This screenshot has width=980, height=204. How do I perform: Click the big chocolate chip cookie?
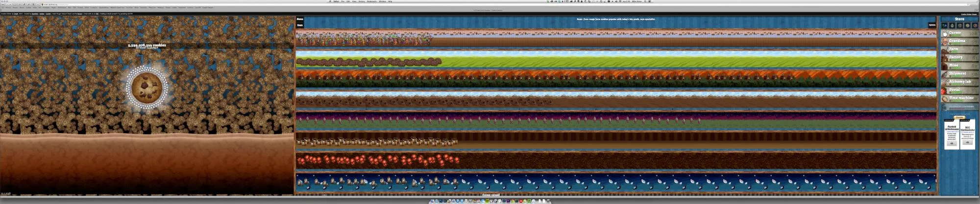click(147, 87)
